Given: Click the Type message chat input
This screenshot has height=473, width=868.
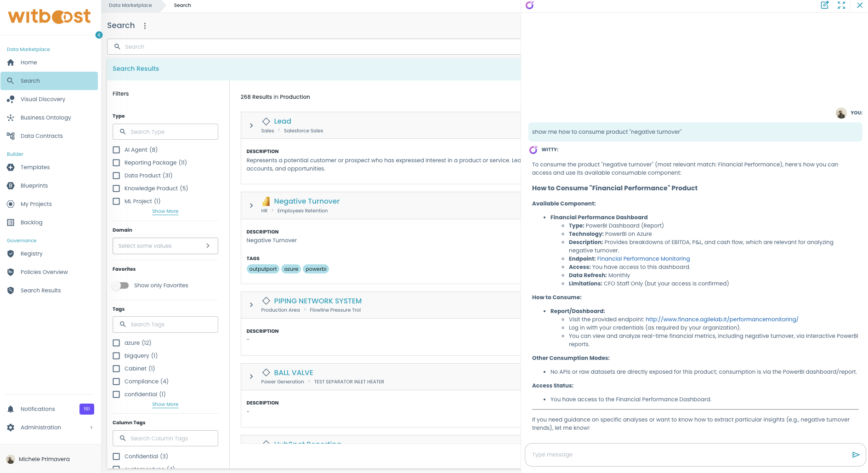Looking at the screenshot, I should pyautogui.click(x=687, y=455).
